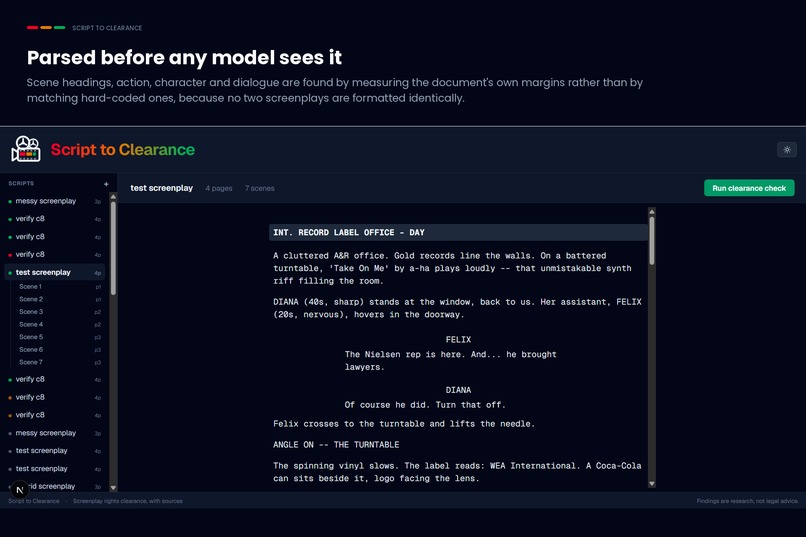Click the sidebar scrollbar up arrow
Image resolution: width=806 pixels, height=537 pixels.
coord(113,197)
